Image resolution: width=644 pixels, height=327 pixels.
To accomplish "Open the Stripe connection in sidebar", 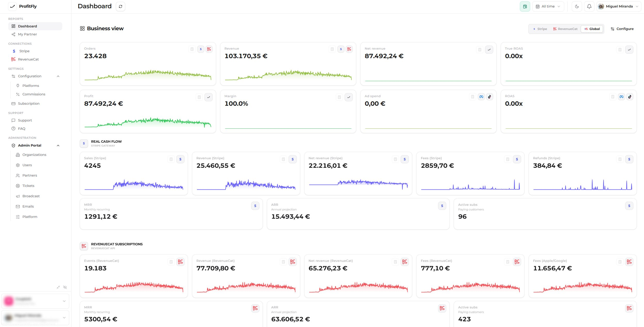I will coord(35,51).
